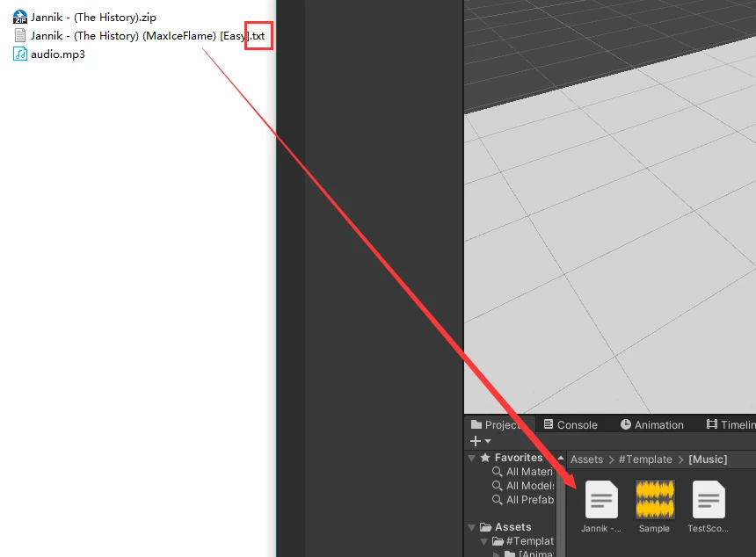
Task: Navigate to Assets in breadcrumb path
Action: click(x=586, y=459)
